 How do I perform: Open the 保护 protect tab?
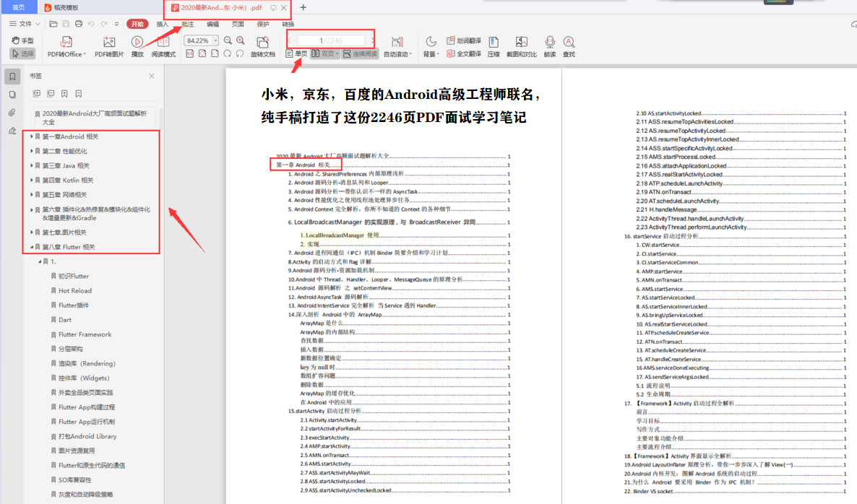(x=263, y=24)
